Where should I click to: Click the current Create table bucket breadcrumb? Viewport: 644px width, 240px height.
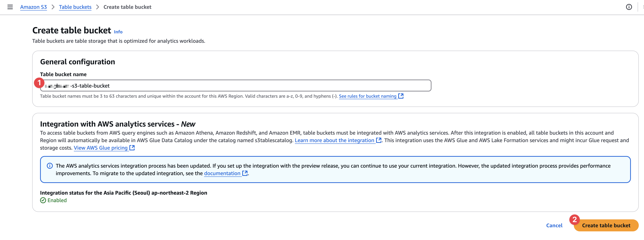tap(127, 7)
